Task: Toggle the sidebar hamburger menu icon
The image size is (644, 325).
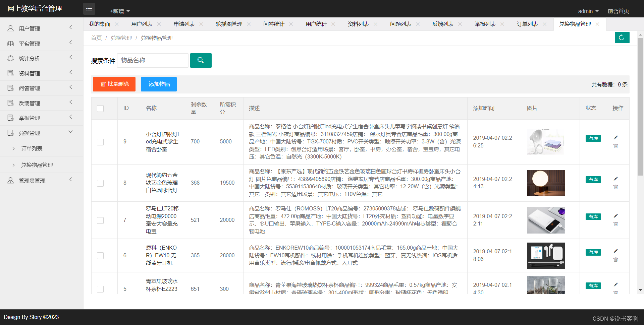Action: (x=89, y=9)
